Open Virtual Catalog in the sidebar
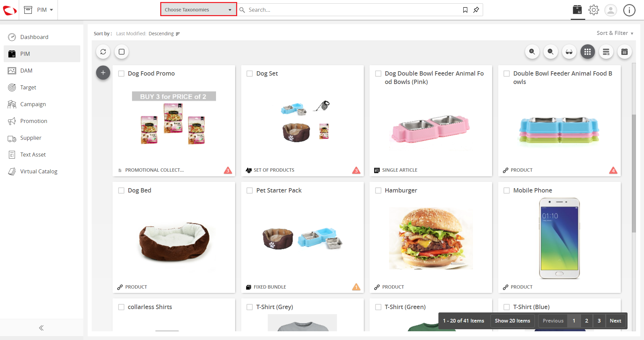 pos(42,171)
